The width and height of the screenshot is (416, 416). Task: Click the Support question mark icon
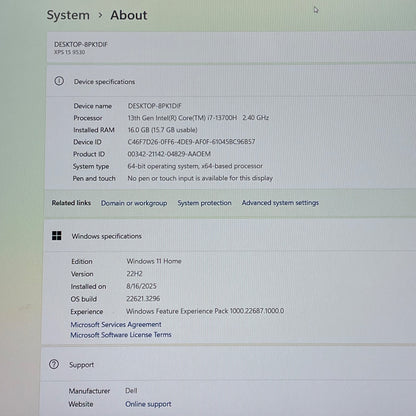coord(54,364)
